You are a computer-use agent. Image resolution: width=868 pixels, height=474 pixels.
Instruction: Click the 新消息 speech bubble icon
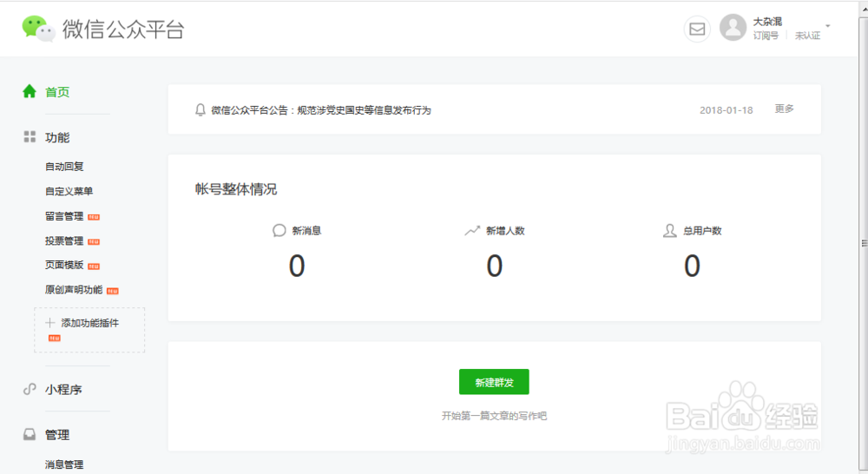click(x=279, y=230)
